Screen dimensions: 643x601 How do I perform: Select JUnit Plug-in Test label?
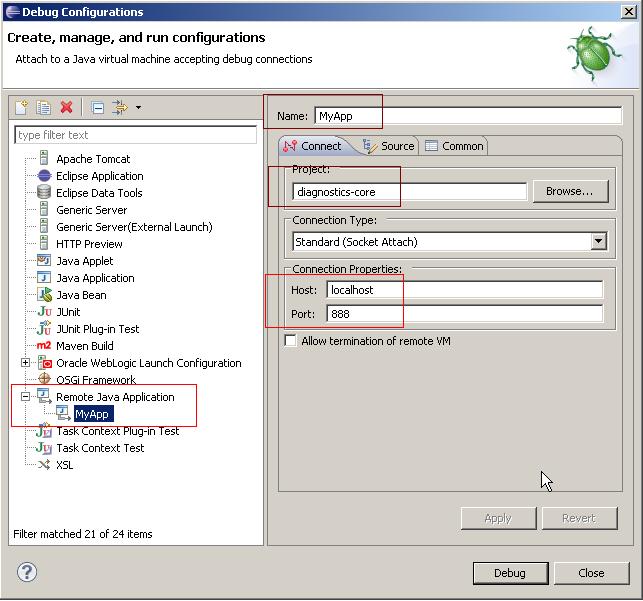click(x=98, y=329)
